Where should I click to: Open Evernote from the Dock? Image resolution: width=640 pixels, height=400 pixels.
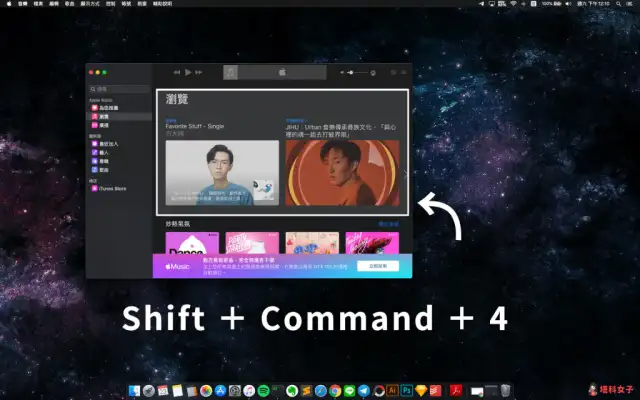(x=292, y=391)
